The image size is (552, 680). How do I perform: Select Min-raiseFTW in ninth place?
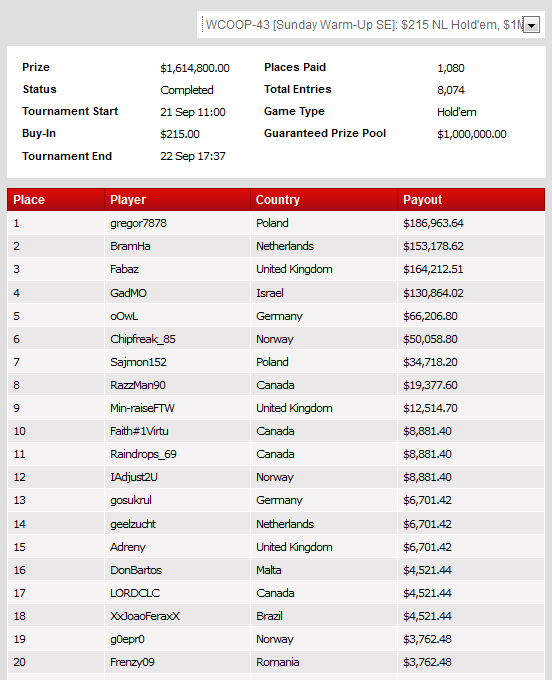[142, 408]
